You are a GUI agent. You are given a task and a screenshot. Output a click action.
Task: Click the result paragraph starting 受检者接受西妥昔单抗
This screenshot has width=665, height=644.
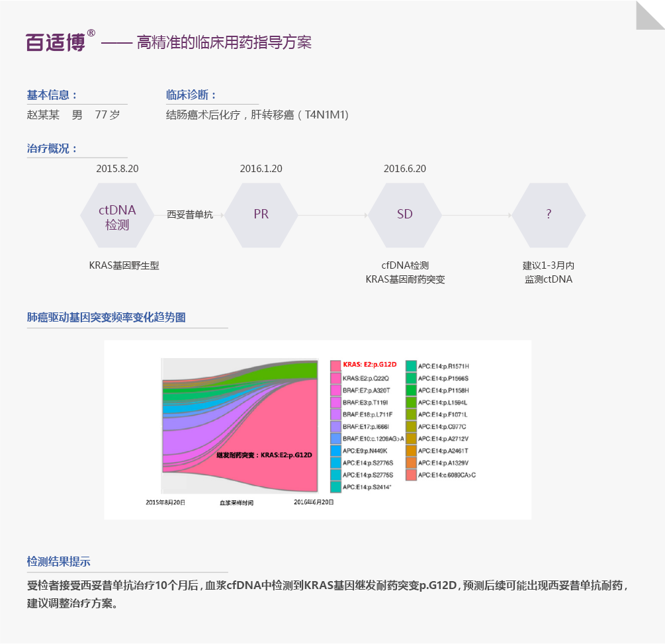[328, 594]
